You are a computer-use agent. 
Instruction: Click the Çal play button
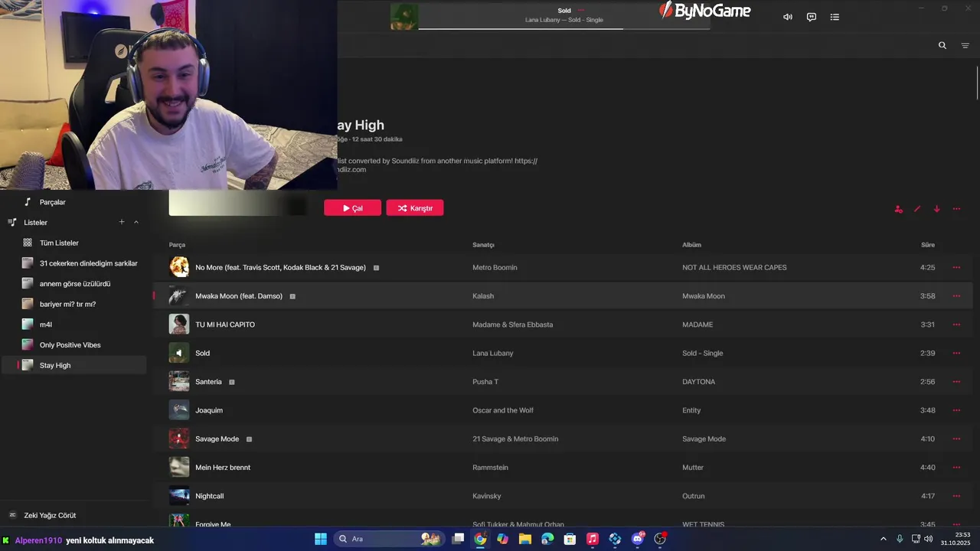click(352, 208)
